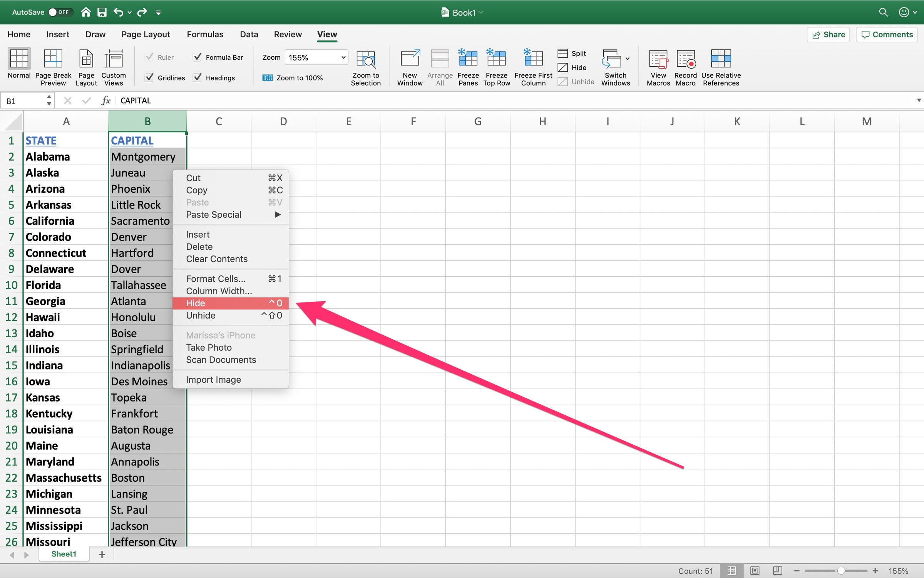The image size is (924, 578).
Task: Toggle the AutoSave switch
Action: (60, 12)
